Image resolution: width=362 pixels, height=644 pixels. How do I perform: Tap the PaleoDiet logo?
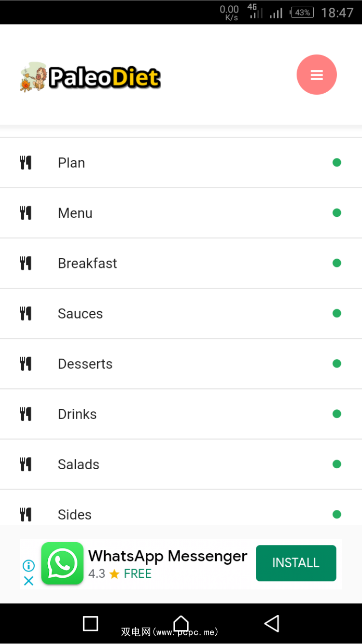91,77
